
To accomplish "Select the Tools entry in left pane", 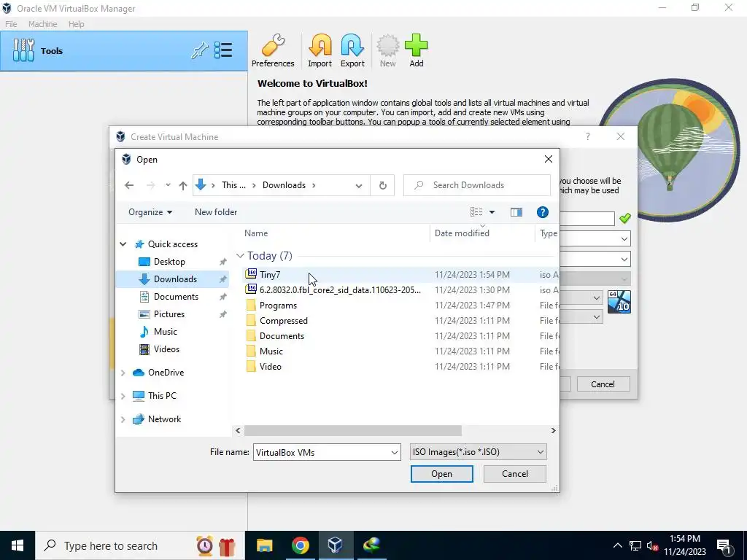I will (124, 51).
